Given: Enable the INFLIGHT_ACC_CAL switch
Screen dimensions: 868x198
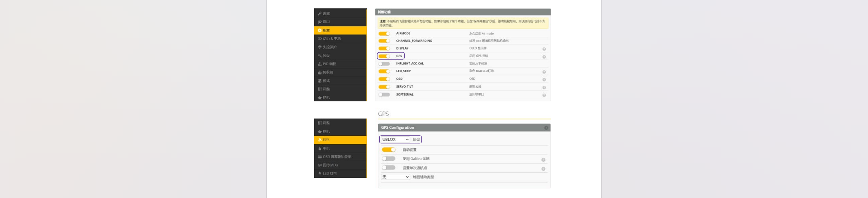Looking at the screenshot, I should (384, 64).
